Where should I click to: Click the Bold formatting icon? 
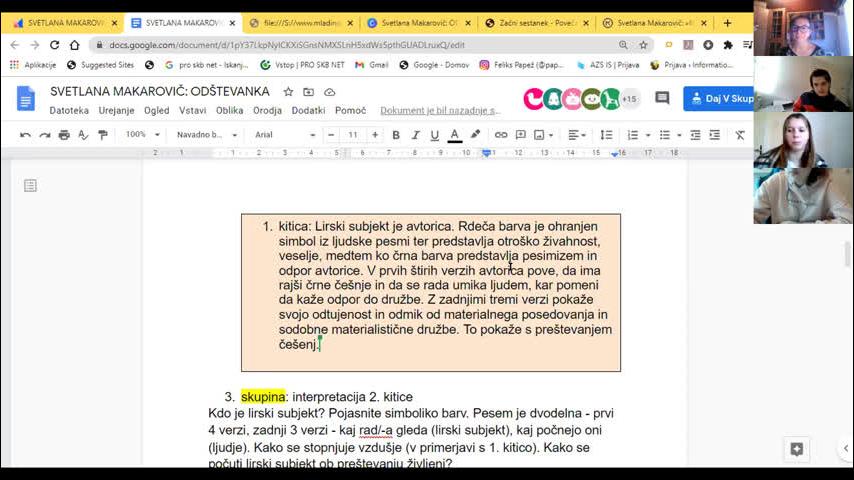coord(396,135)
